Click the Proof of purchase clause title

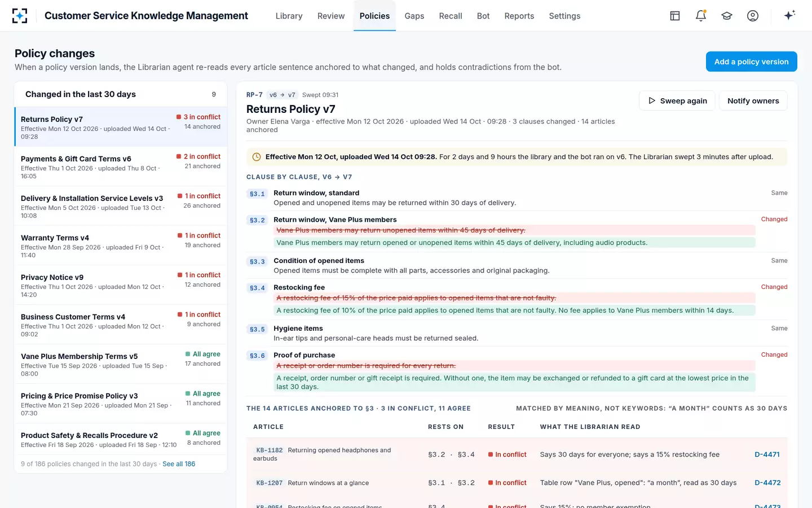click(304, 355)
